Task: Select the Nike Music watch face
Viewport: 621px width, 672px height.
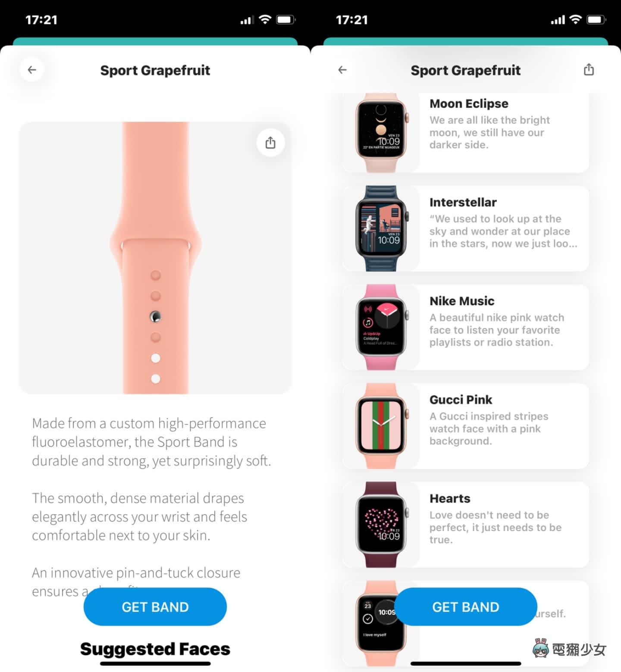Action: coord(466,327)
